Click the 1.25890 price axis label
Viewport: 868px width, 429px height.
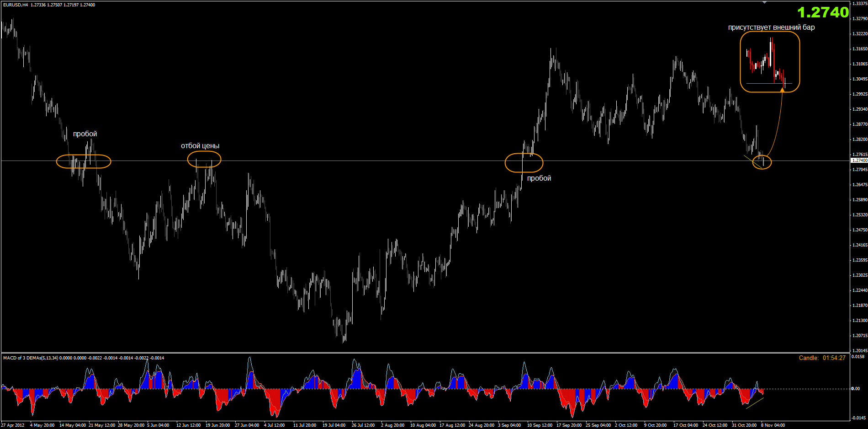pyautogui.click(x=860, y=200)
